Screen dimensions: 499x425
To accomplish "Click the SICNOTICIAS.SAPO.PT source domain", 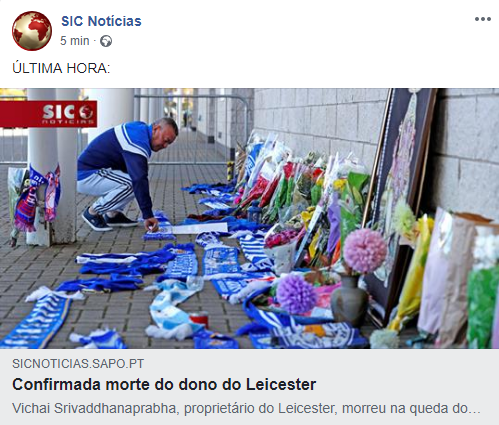I will pos(78,364).
